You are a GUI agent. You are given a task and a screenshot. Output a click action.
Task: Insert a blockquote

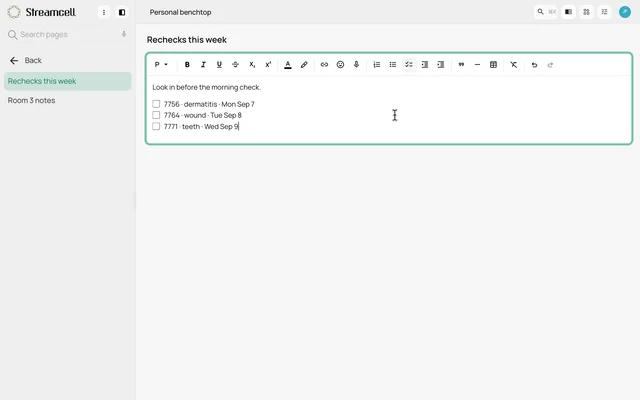click(461, 64)
